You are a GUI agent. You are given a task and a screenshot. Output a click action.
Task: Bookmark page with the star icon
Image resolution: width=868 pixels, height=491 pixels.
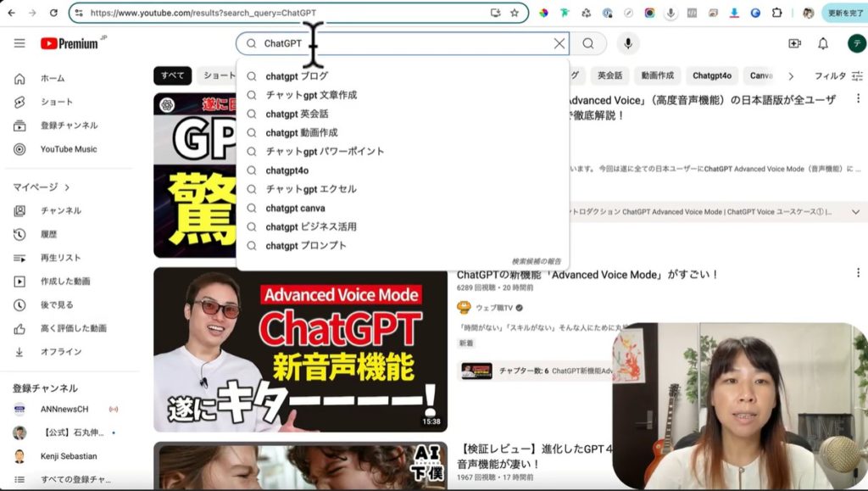(515, 13)
